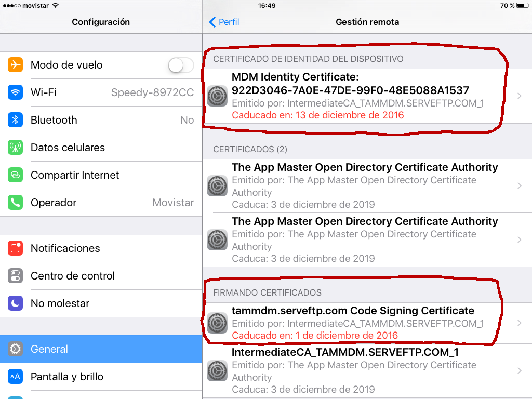Select the General settings row
The width and height of the screenshot is (532, 399).
(x=101, y=349)
